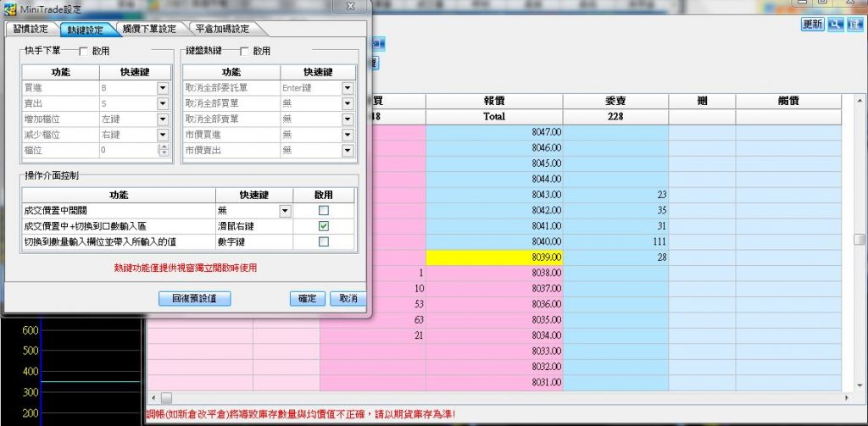Click the 8043.00 price cell

pos(494,195)
